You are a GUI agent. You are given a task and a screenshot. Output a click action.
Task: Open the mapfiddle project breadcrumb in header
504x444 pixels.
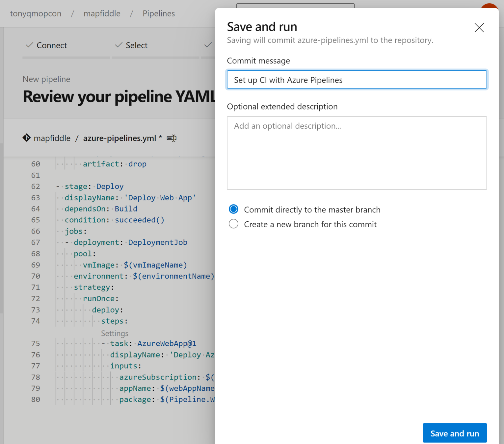102,13
